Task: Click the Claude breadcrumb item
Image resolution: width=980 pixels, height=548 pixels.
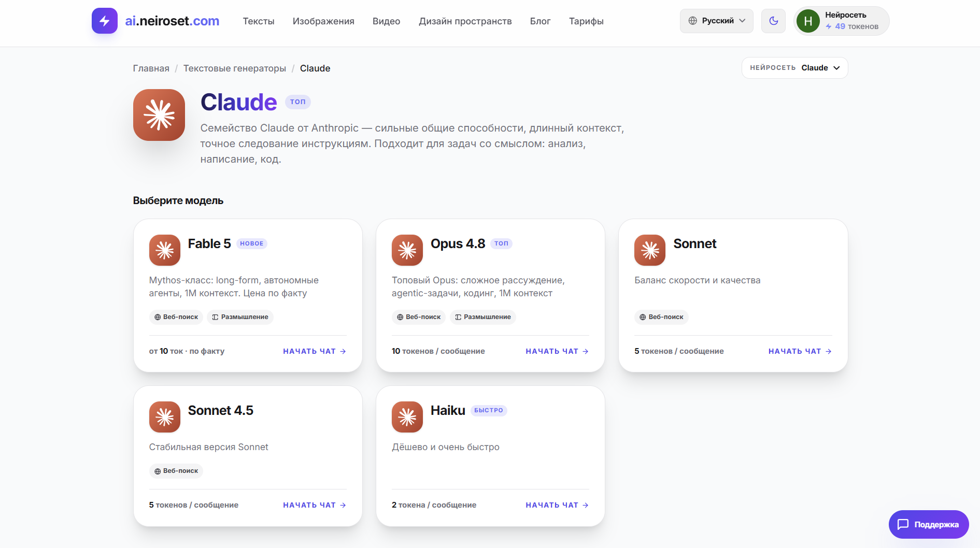Action: 315,68
